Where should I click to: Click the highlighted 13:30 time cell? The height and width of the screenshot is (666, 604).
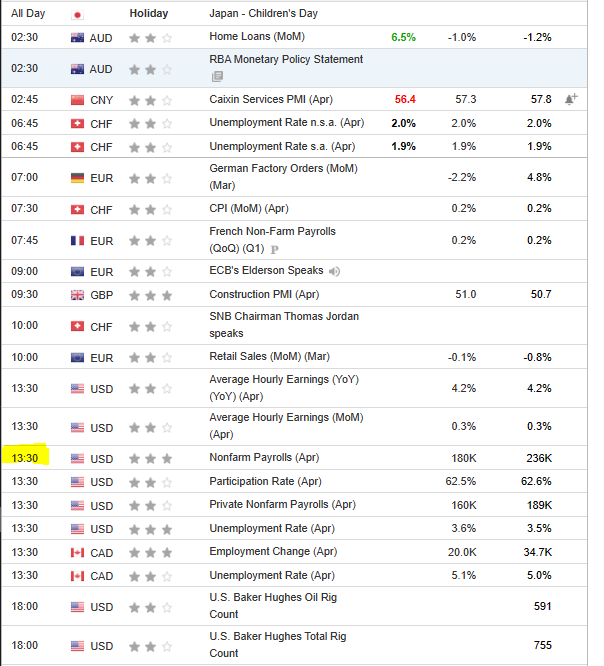(x=26, y=458)
